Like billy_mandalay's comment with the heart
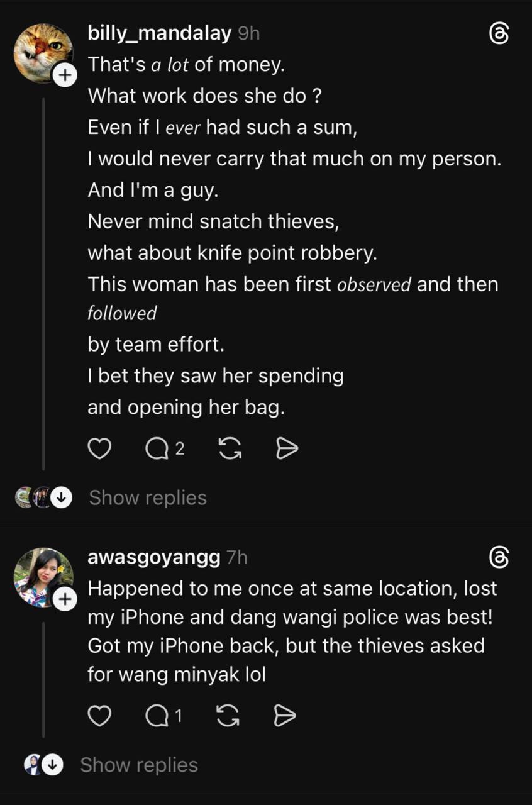The height and width of the screenshot is (805, 532). point(99,449)
